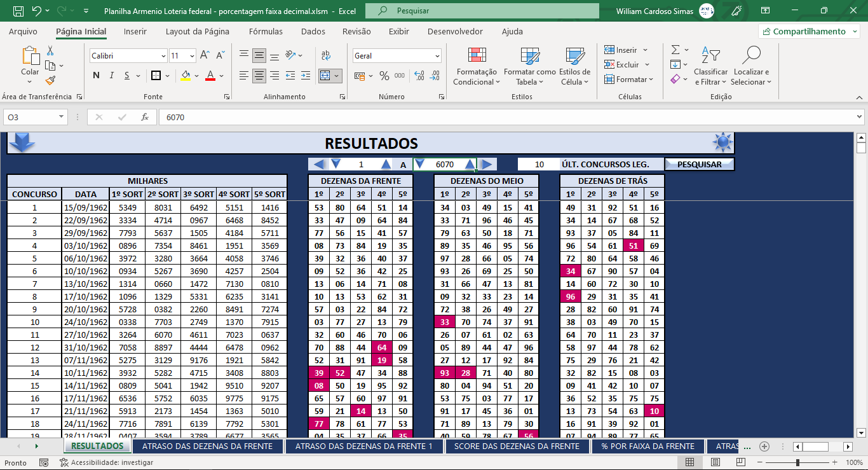Click the Pesquisar search box

pos(482,11)
